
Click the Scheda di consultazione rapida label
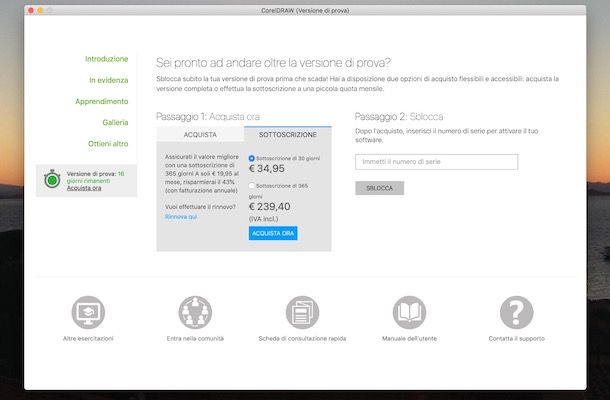click(302, 339)
